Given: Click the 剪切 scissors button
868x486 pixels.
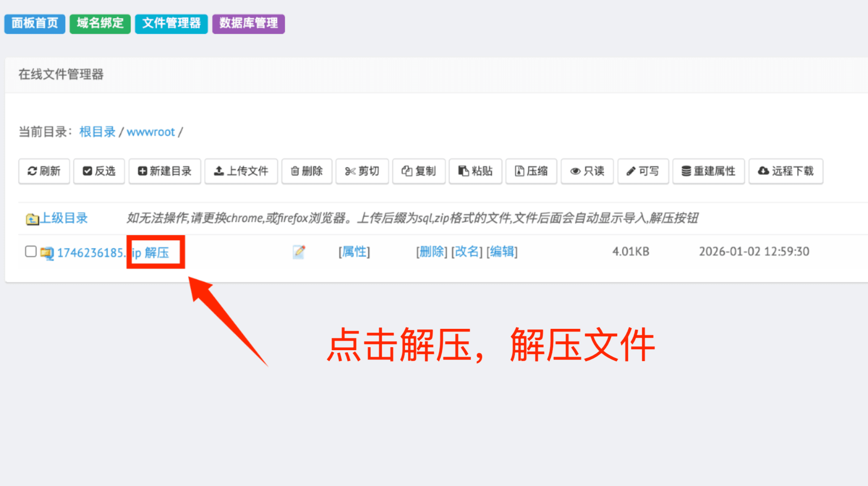Looking at the screenshot, I should (x=362, y=171).
